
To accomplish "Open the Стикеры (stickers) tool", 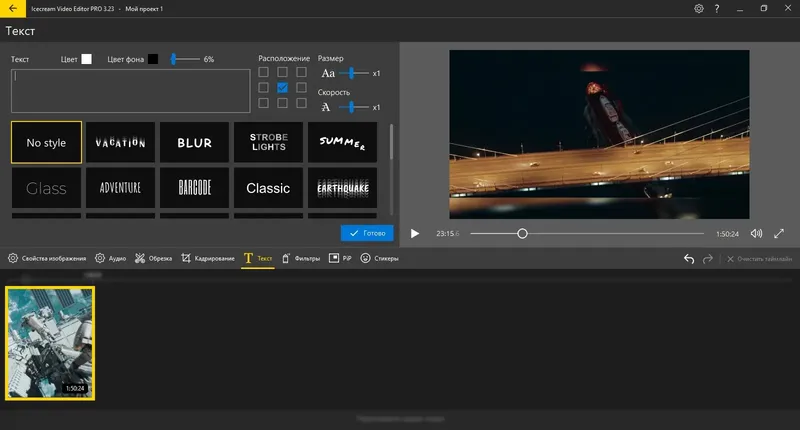I will [x=379, y=259].
